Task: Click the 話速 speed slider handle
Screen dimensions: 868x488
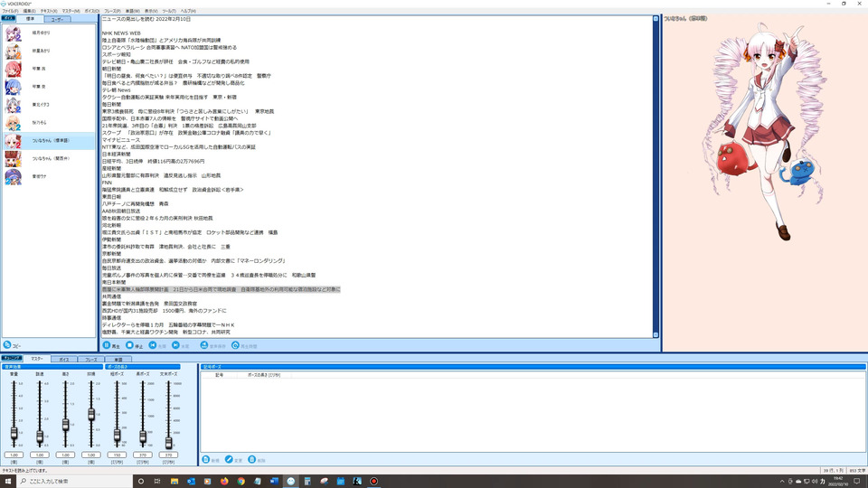Action: pyautogui.click(x=40, y=436)
